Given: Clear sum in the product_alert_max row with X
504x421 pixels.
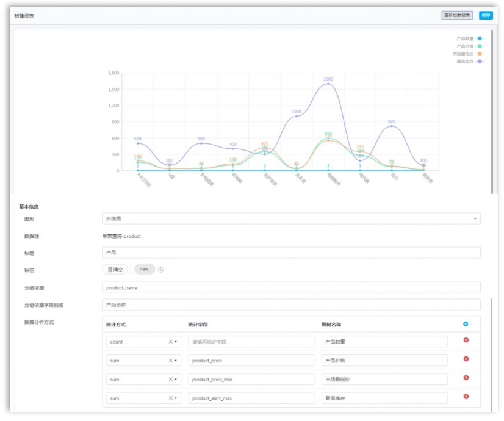Looking at the screenshot, I should click(x=170, y=398).
